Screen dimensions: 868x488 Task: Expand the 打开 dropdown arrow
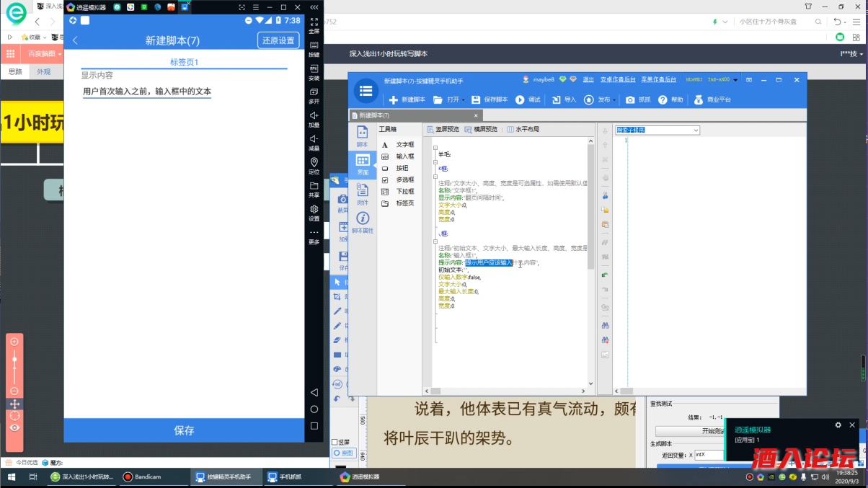click(464, 101)
